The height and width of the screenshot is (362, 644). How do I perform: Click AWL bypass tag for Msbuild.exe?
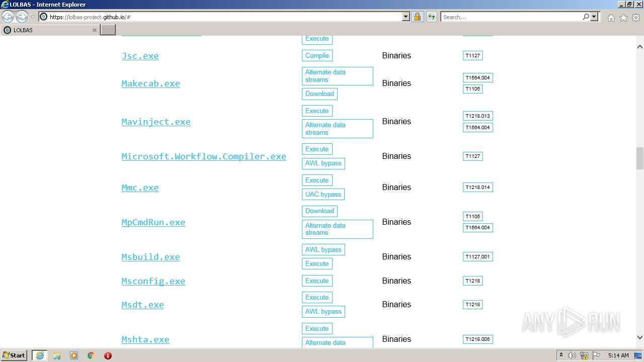(x=324, y=249)
